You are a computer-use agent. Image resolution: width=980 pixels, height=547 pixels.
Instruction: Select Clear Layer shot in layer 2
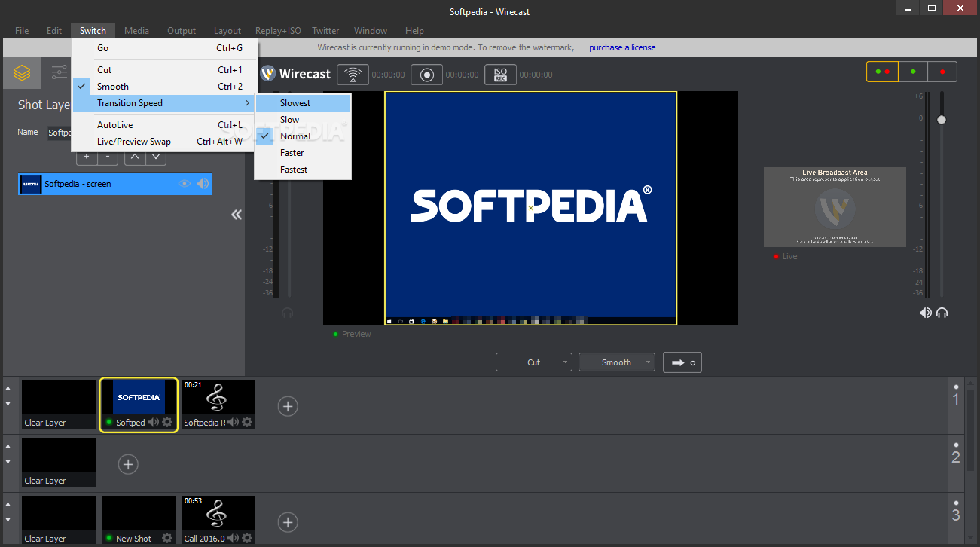pos(59,463)
